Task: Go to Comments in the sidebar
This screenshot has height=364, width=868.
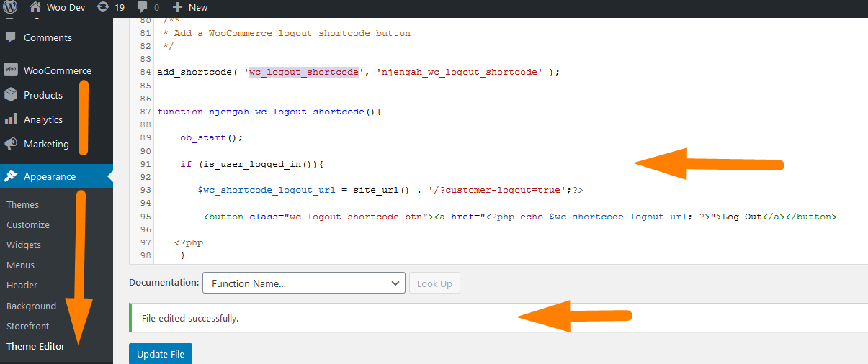Action: coord(48,37)
